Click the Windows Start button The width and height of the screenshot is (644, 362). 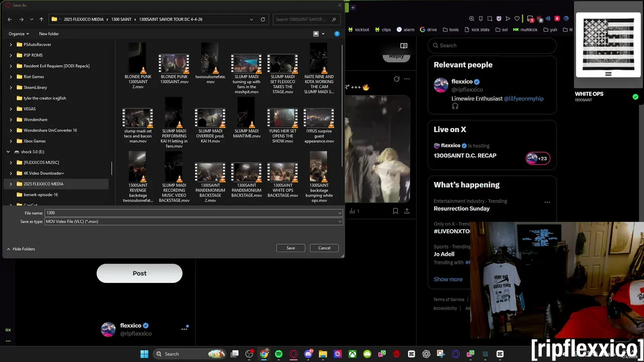[144, 354]
